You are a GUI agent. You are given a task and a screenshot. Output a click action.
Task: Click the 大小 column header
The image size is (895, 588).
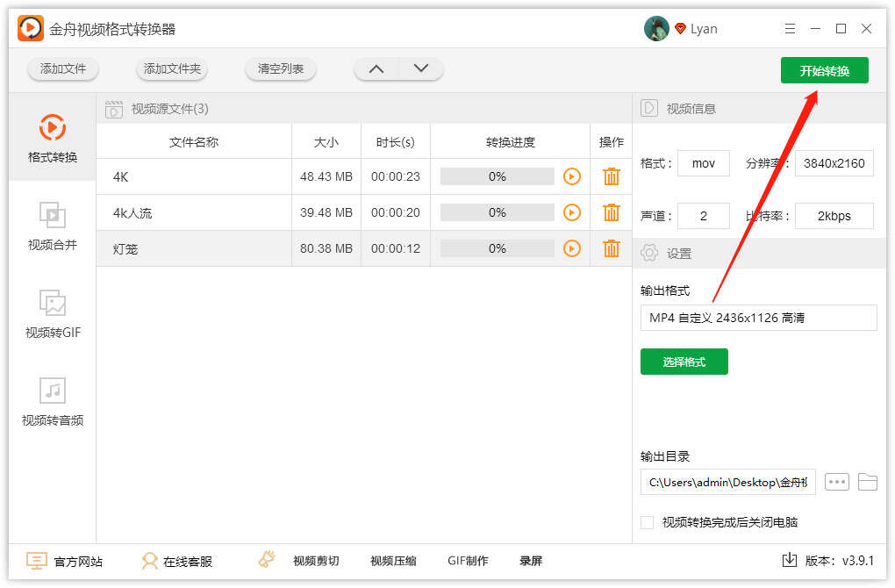point(326,141)
